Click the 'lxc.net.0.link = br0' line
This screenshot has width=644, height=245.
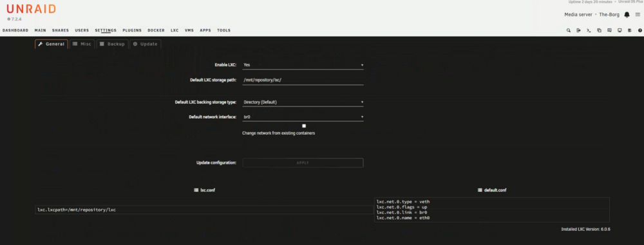[x=402, y=213]
